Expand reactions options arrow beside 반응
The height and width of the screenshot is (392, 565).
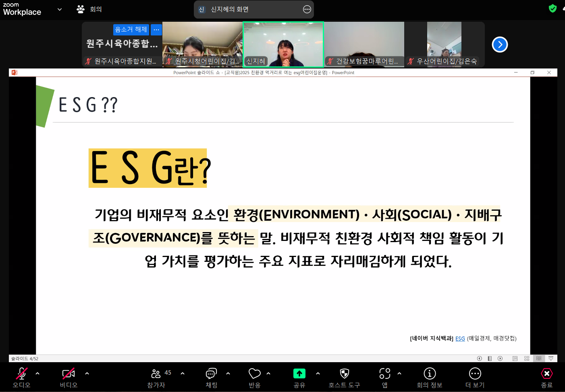[x=268, y=373]
